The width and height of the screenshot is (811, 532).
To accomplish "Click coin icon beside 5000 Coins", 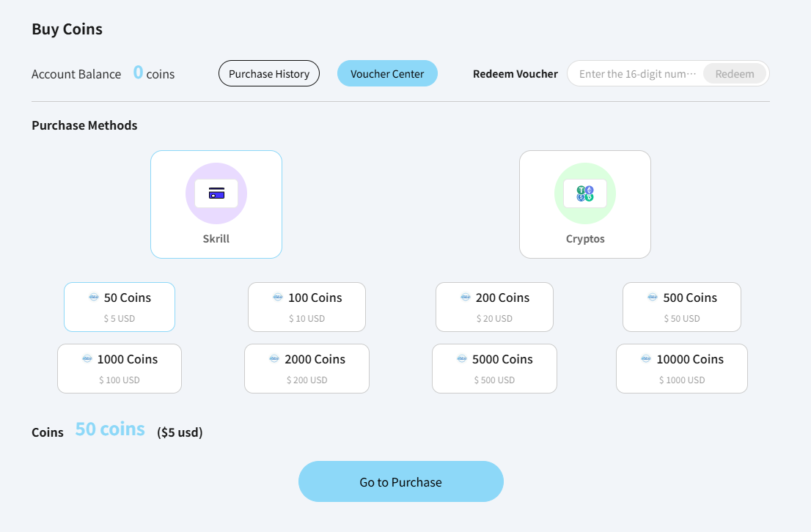I will [462, 359].
